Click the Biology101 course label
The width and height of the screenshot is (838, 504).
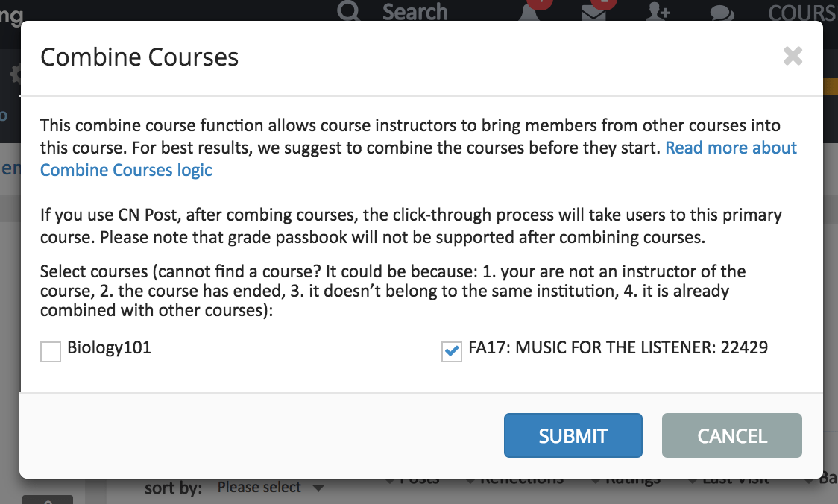(109, 347)
